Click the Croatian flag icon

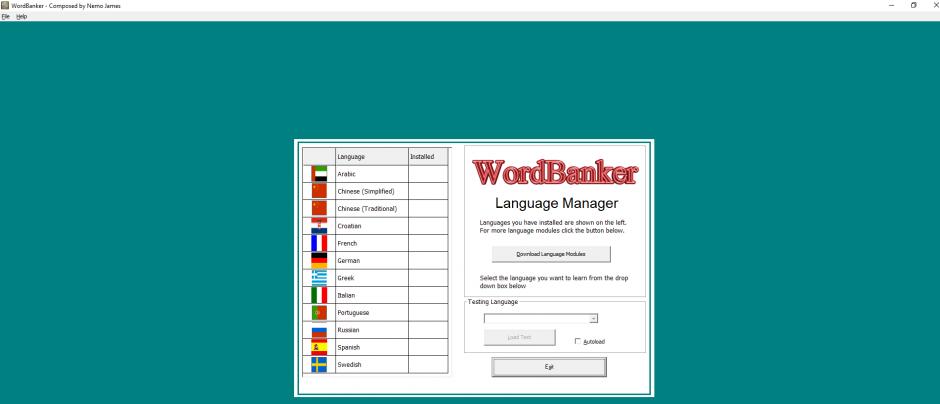tap(319, 226)
